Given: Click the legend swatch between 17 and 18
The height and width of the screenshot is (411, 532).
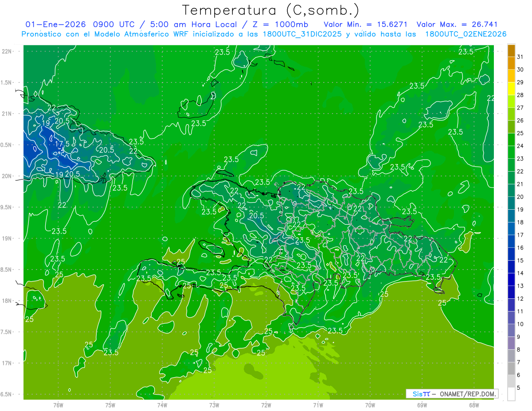Looking at the screenshot, I should [x=511, y=229].
